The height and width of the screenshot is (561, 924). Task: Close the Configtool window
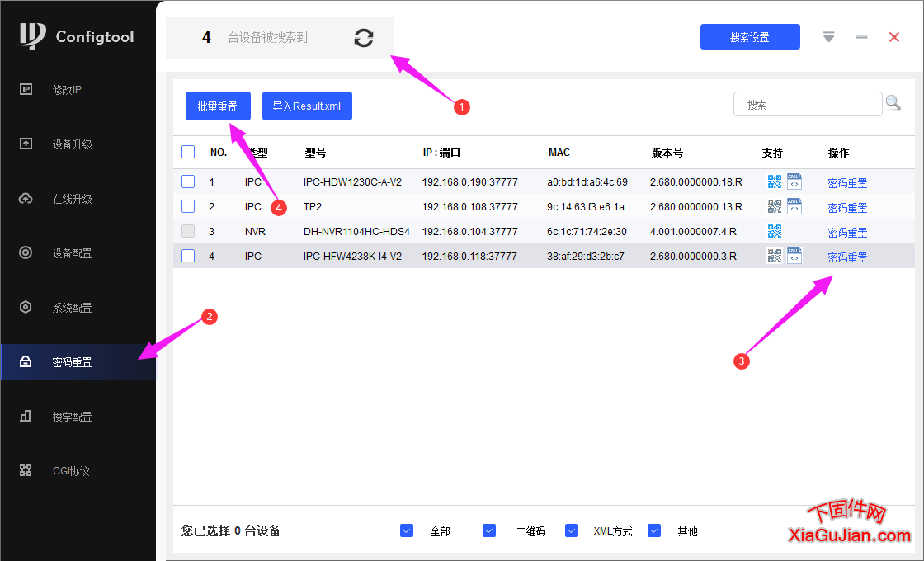(894, 37)
